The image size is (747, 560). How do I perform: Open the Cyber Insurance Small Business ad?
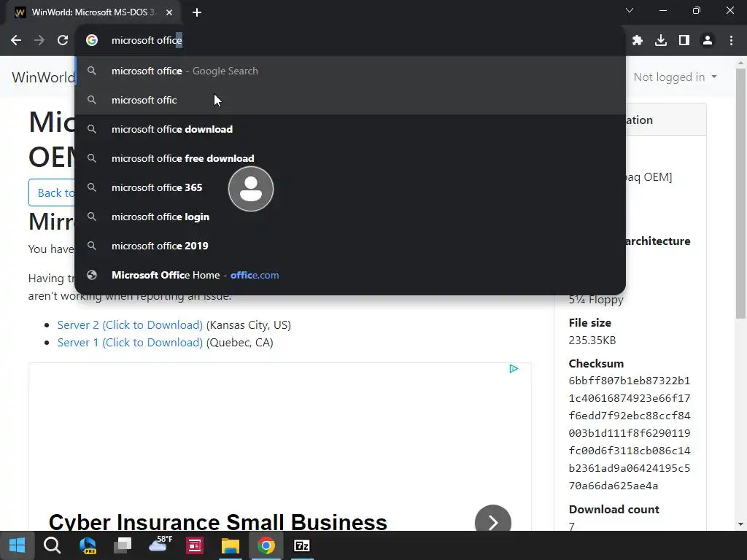tap(217, 522)
